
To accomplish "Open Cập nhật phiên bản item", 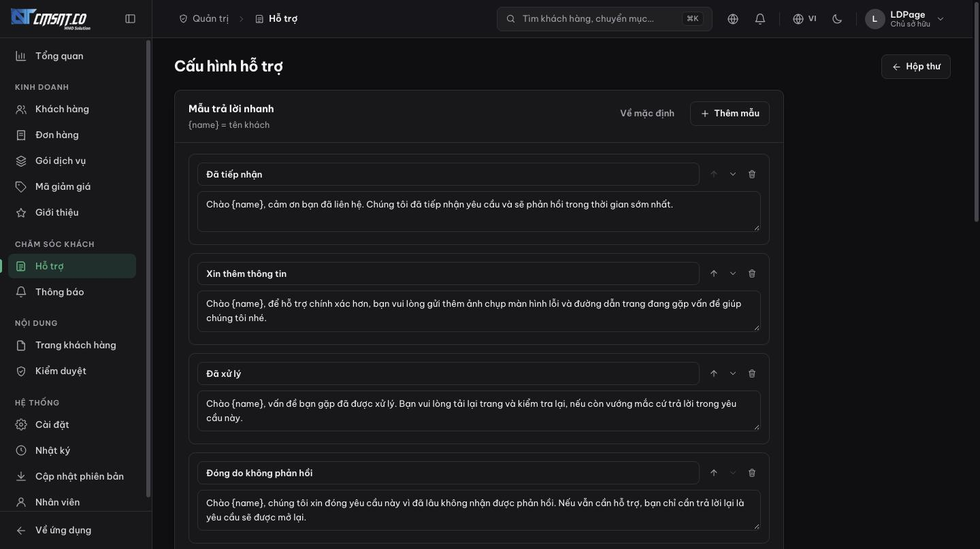I will (72, 476).
